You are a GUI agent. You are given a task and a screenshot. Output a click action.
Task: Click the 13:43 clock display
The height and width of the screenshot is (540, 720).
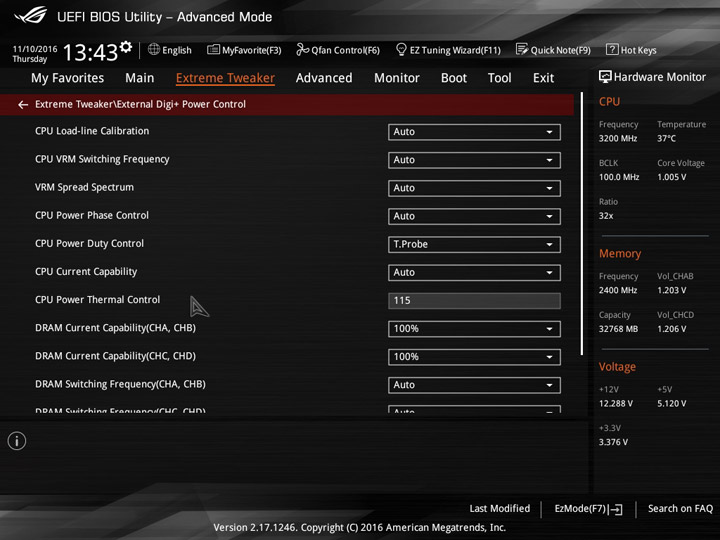[x=90, y=52]
